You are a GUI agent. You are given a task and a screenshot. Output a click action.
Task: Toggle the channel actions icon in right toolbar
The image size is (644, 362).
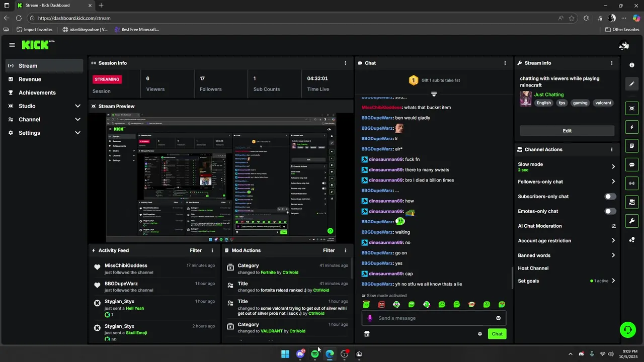click(x=632, y=202)
